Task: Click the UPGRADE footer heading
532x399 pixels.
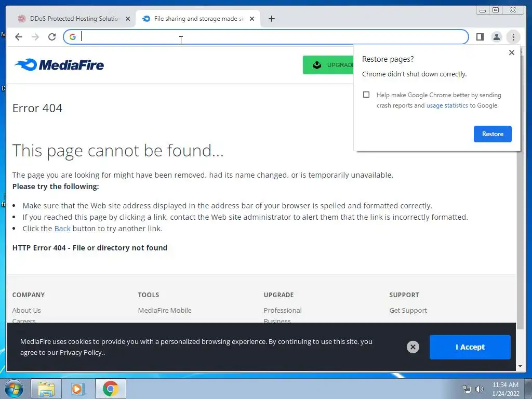Action: click(x=278, y=295)
